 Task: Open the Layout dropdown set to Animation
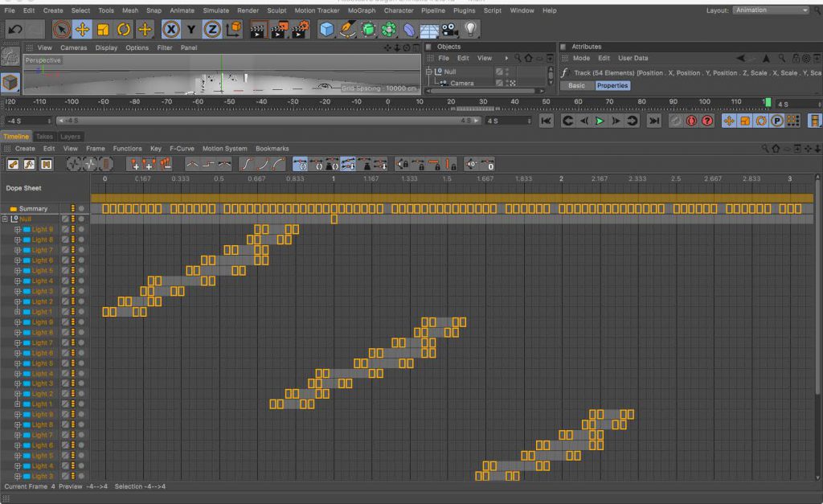771,10
